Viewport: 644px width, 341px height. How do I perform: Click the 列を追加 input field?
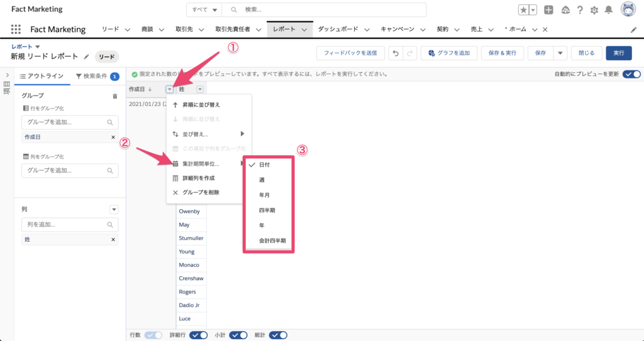coord(70,225)
